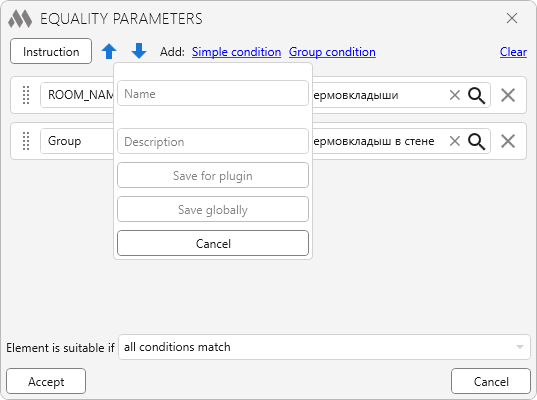Click the blue move-up arrow icon
537x400 pixels.
coord(109,51)
